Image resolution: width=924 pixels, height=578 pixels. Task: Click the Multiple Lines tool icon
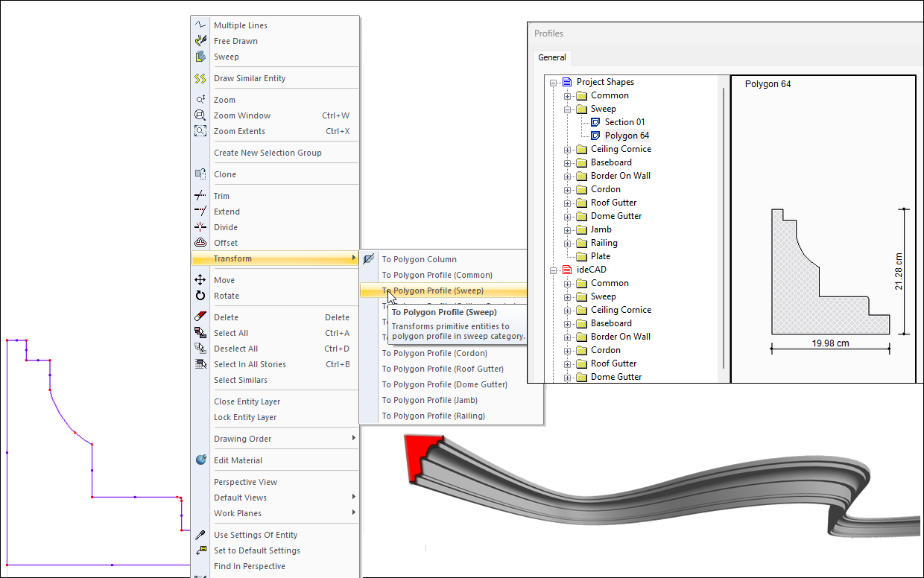(x=200, y=25)
